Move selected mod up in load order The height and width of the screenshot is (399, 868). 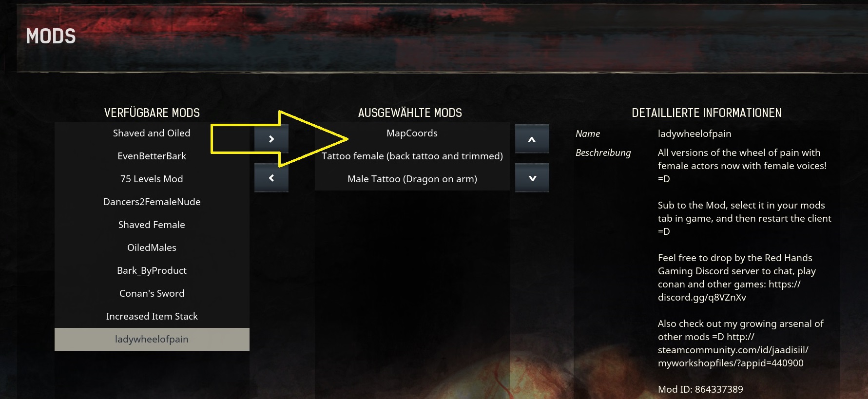coord(532,139)
